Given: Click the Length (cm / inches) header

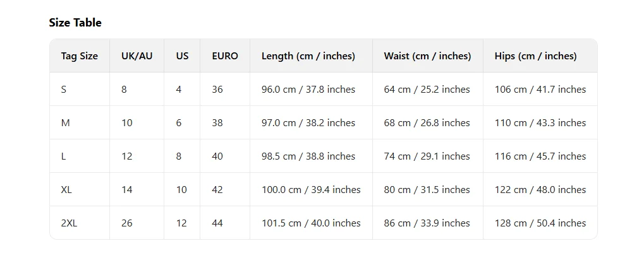Looking at the screenshot, I should pyautogui.click(x=308, y=56).
